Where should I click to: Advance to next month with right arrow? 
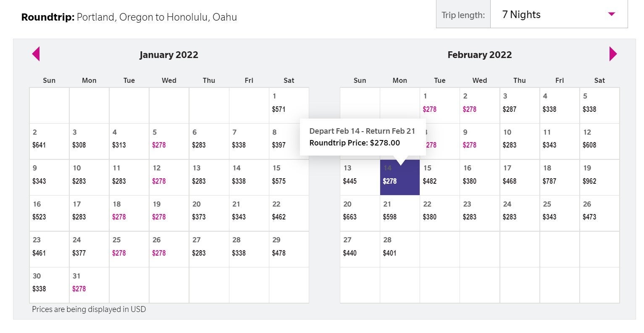tap(613, 54)
